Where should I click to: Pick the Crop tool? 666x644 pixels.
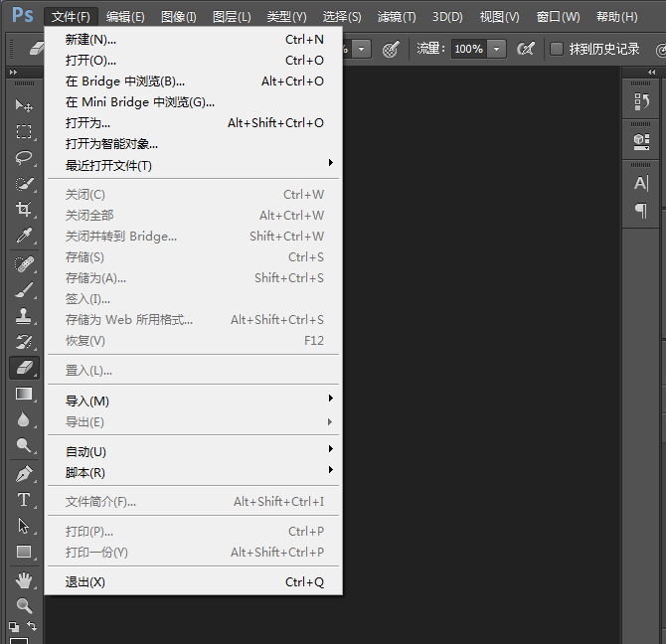tap(24, 210)
